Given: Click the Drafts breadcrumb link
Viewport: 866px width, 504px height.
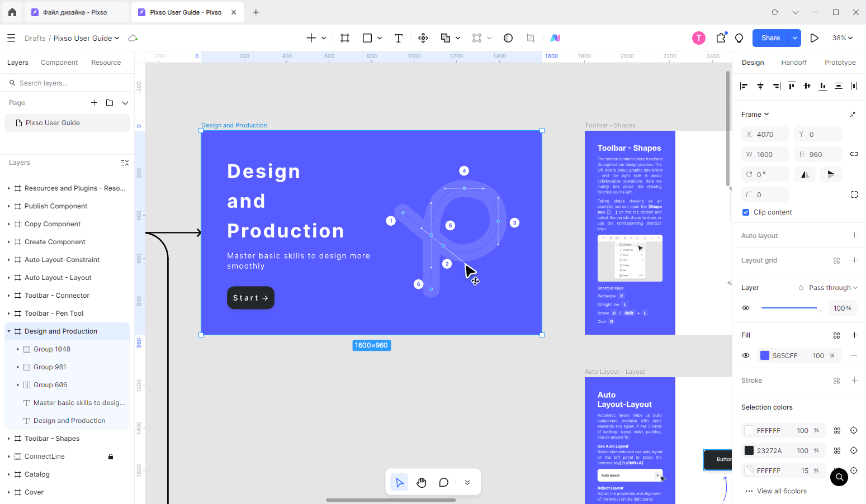Looking at the screenshot, I should pyautogui.click(x=35, y=38).
